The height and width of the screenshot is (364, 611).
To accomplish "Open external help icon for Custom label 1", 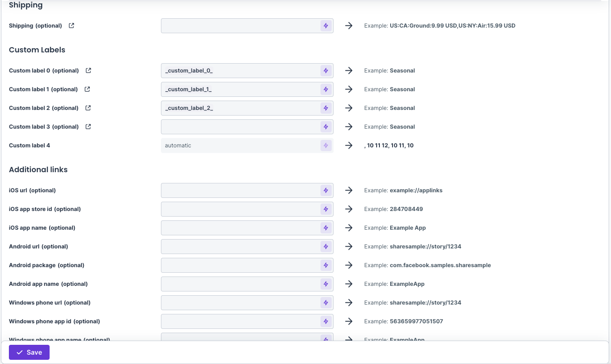I will pos(87,89).
